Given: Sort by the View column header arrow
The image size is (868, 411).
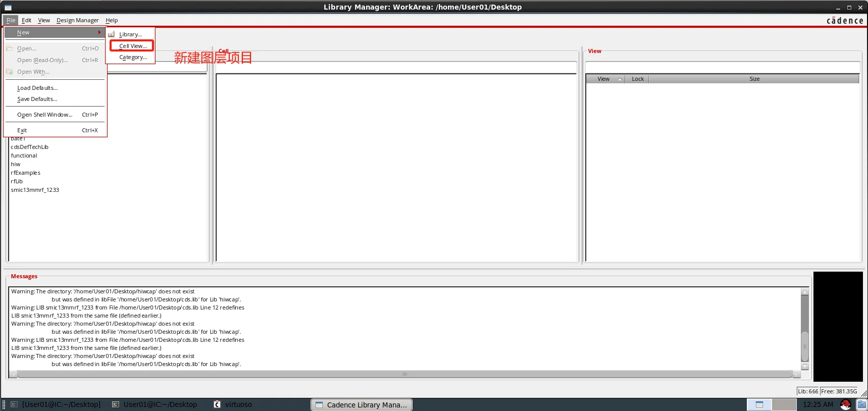Looking at the screenshot, I should point(620,79).
